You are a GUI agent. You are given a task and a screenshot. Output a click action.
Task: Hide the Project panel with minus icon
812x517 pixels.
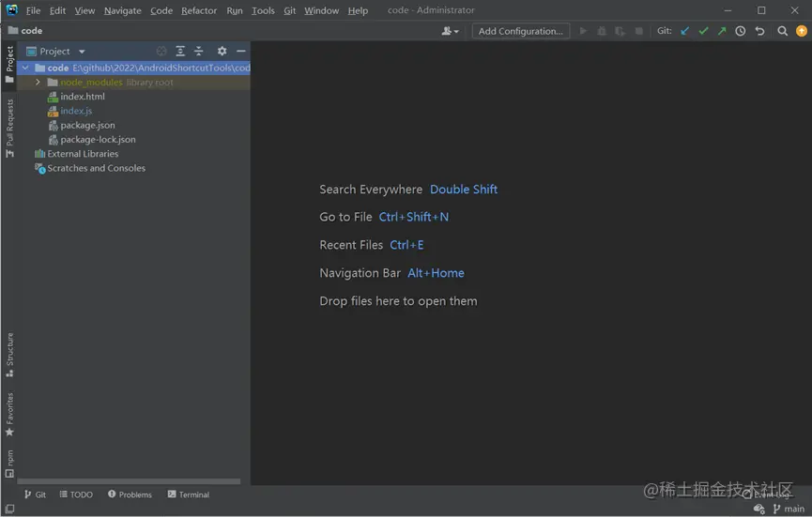point(241,51)
